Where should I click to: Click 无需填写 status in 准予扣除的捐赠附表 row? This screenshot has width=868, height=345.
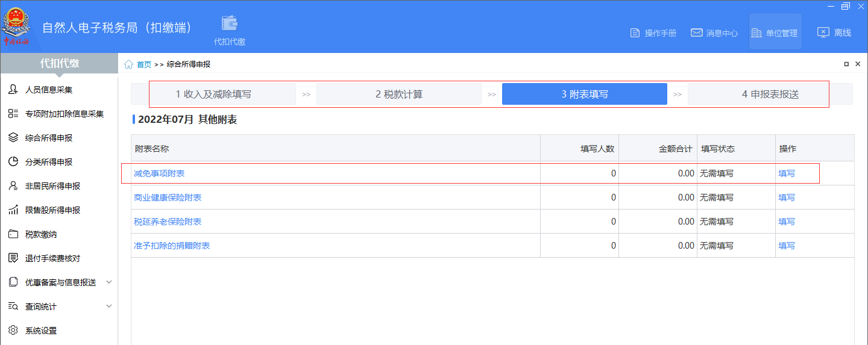coord(717,246)
